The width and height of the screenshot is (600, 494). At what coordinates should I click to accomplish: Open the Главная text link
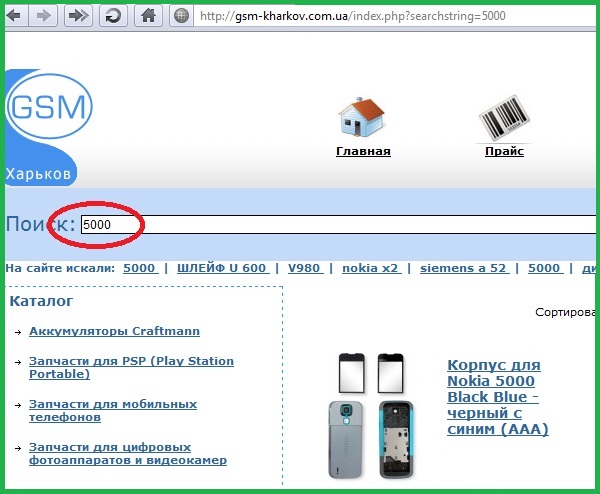point(362,152)
